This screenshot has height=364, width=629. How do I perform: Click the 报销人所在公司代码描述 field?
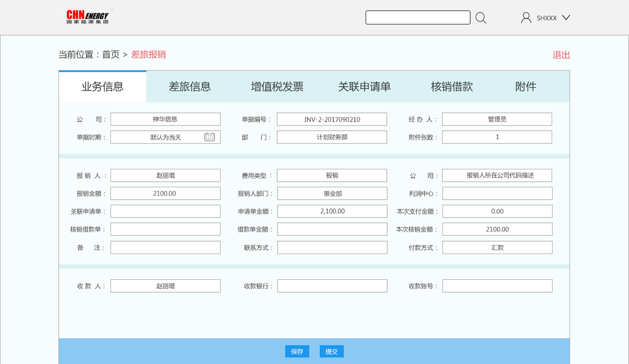pos(497,175)
